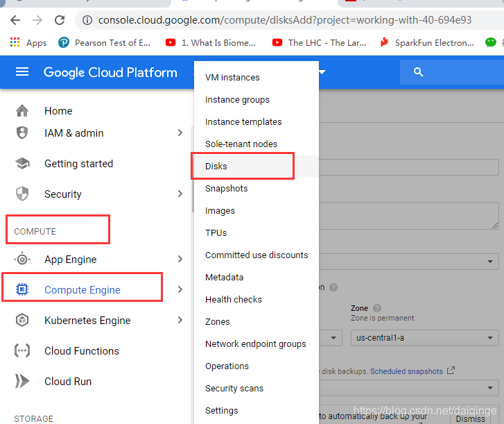Open the Apps grid bookmark icon
This screenshot has width=504, height=424.
coord(15,42)
